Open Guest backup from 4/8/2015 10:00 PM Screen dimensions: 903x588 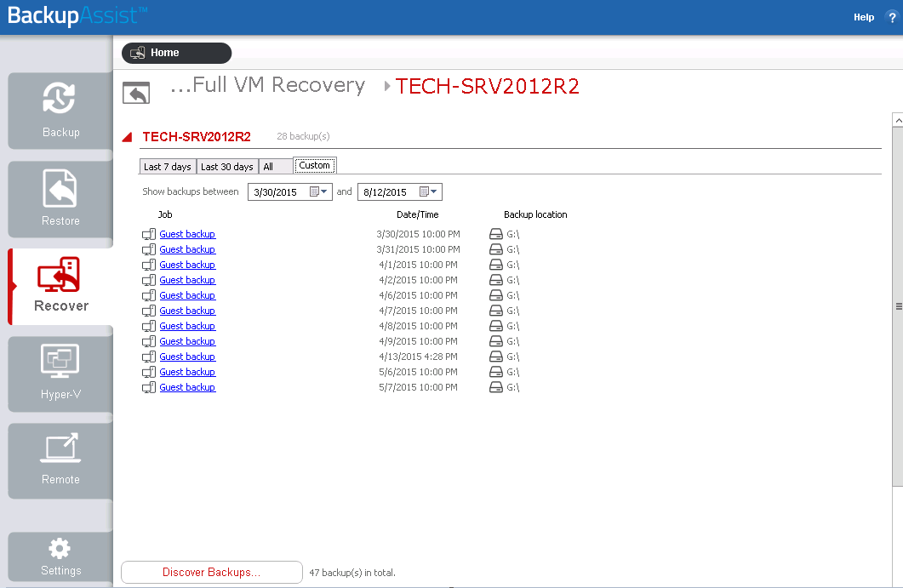187,326
